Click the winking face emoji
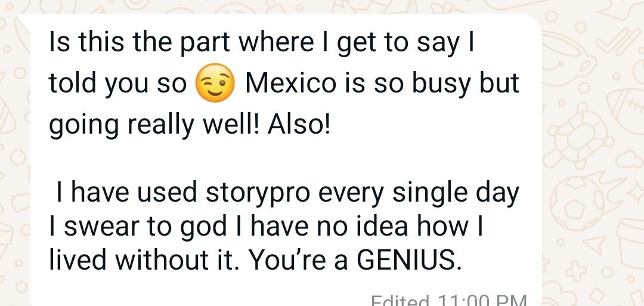This screenshot has height=306, width=644. click(x=215, y=84)
